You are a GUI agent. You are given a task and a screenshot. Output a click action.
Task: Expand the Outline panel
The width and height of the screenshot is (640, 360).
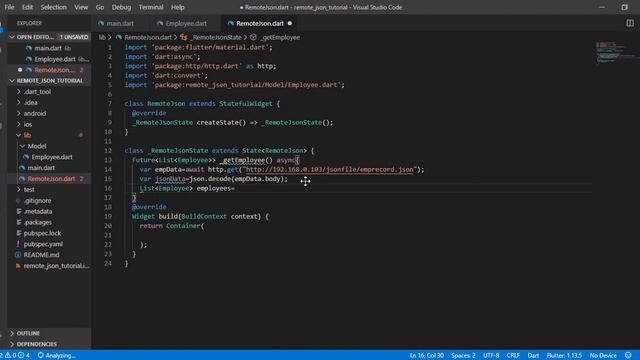click(x=12, y=333)
